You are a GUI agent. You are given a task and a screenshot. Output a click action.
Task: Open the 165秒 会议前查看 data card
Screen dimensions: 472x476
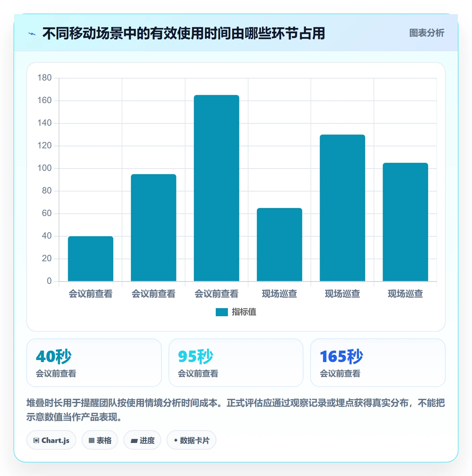click(378, 363)
